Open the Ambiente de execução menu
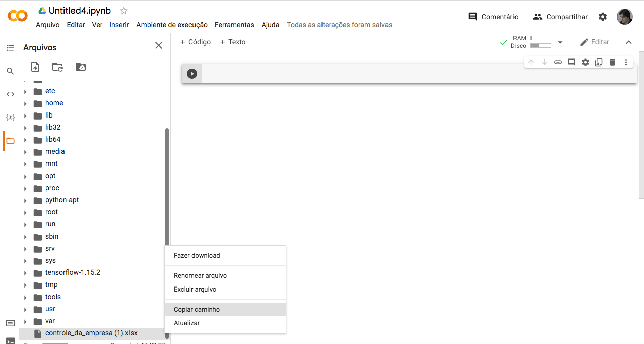644x344 pixels. [x=171, y=24]
